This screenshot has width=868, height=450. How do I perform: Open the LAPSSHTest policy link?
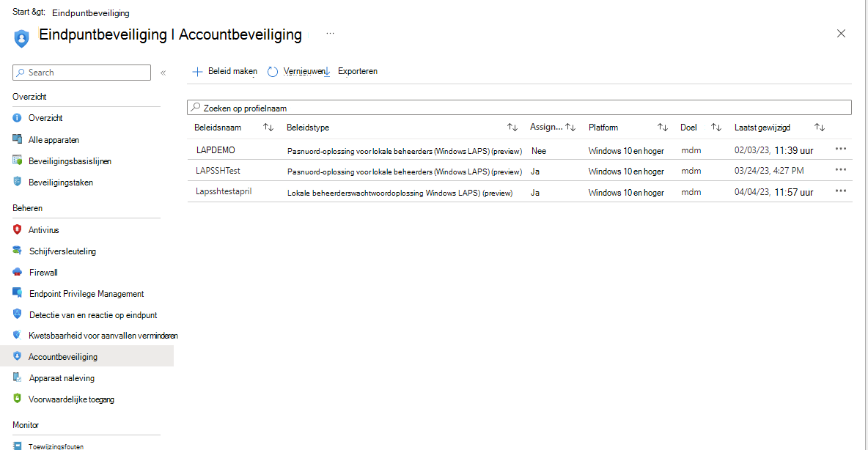pos(218,171)
